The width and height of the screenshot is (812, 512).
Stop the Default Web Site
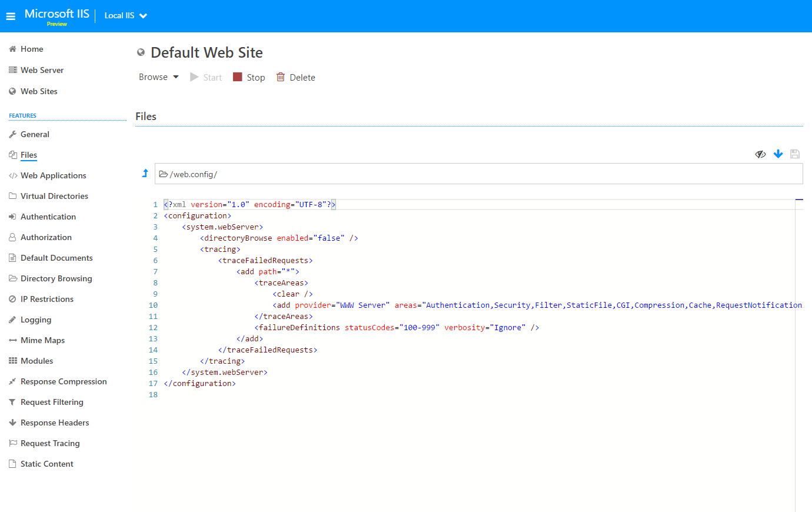(x=249, y=77)
